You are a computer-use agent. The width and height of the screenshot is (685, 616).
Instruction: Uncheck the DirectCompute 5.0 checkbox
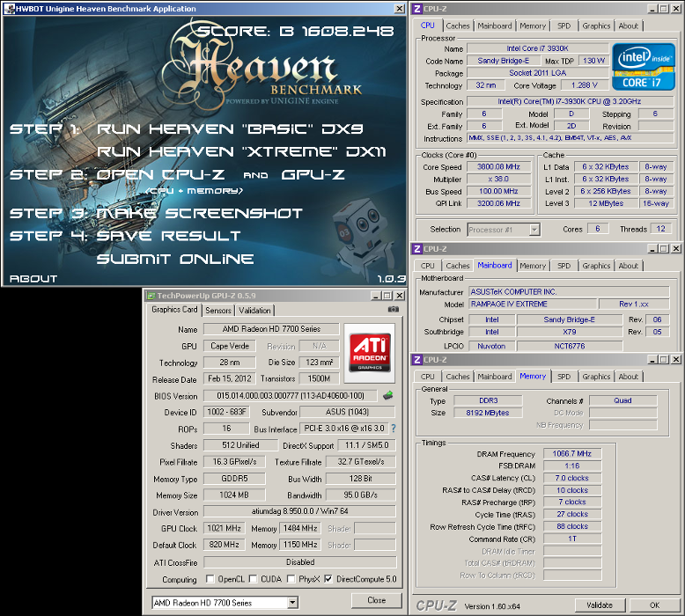click(x=328, y=579)
